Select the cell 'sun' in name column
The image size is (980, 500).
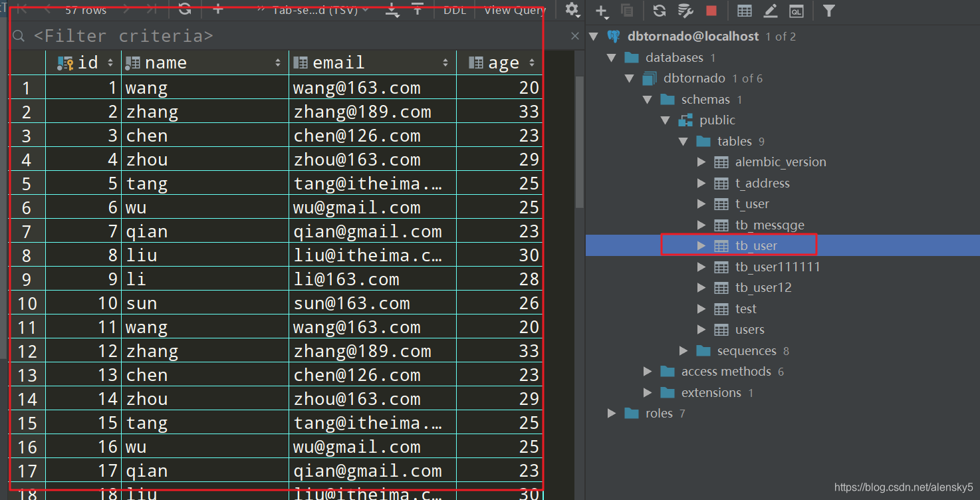coord(205,303)
